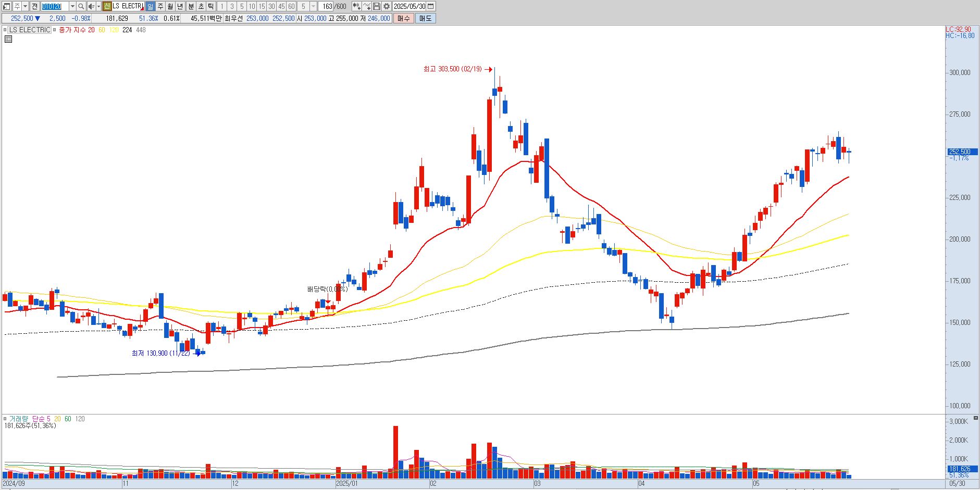The image size is (980, 490).
Task: Toggle the left side panel icon
Action: (x=7, y=6)
